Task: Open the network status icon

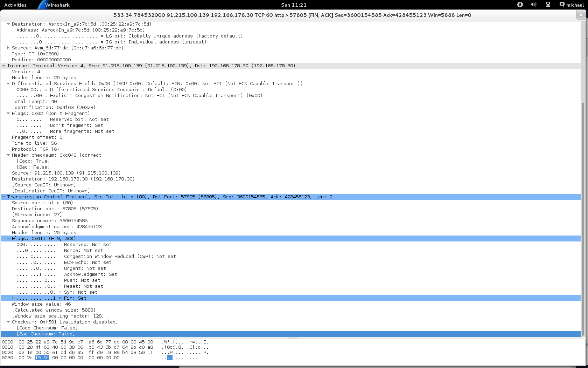Action: (x=548, y=5)
